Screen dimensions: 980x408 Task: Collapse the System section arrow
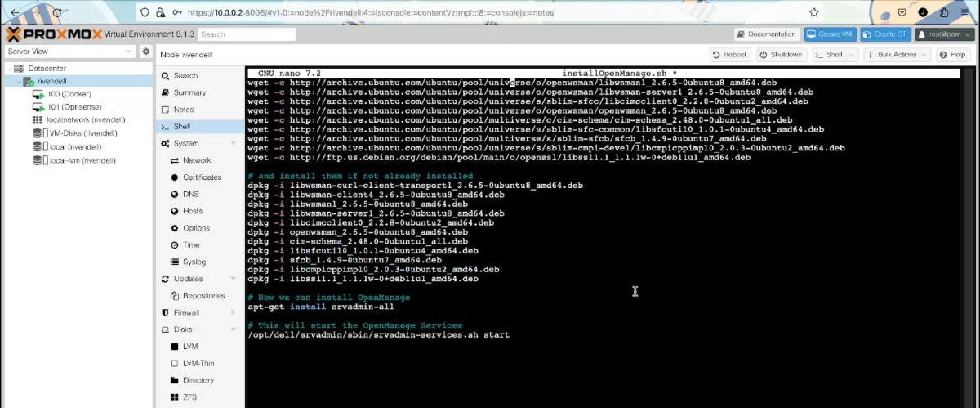pos(234,143)
